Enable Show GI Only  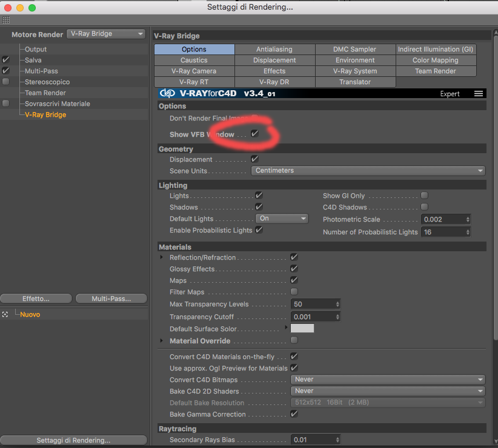tap(424, 195)
